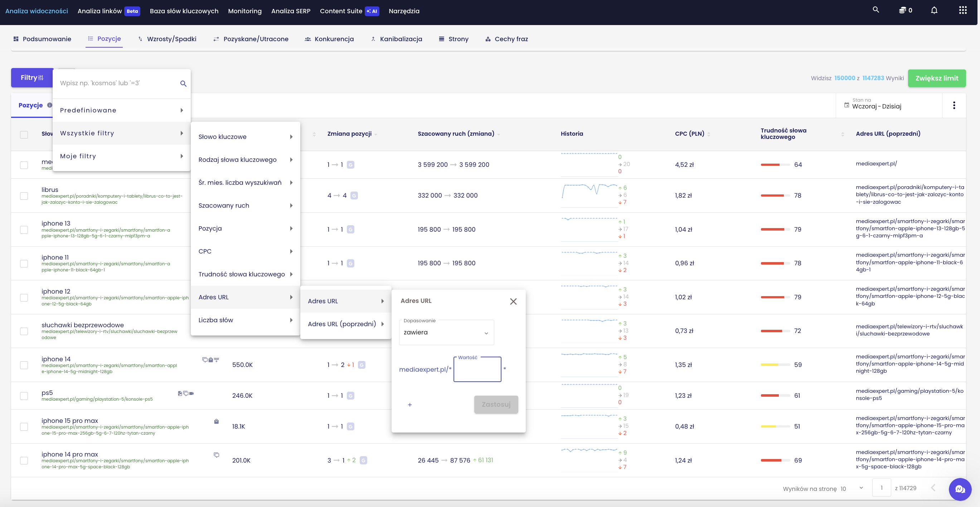Click SERP feature icons in iphone 14 row
The image size is (980, 507).
pos(210,360)
